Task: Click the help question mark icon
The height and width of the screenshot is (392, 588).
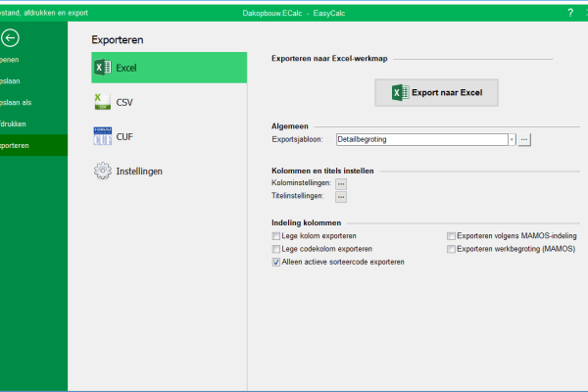Action: (x=543, y=12)
